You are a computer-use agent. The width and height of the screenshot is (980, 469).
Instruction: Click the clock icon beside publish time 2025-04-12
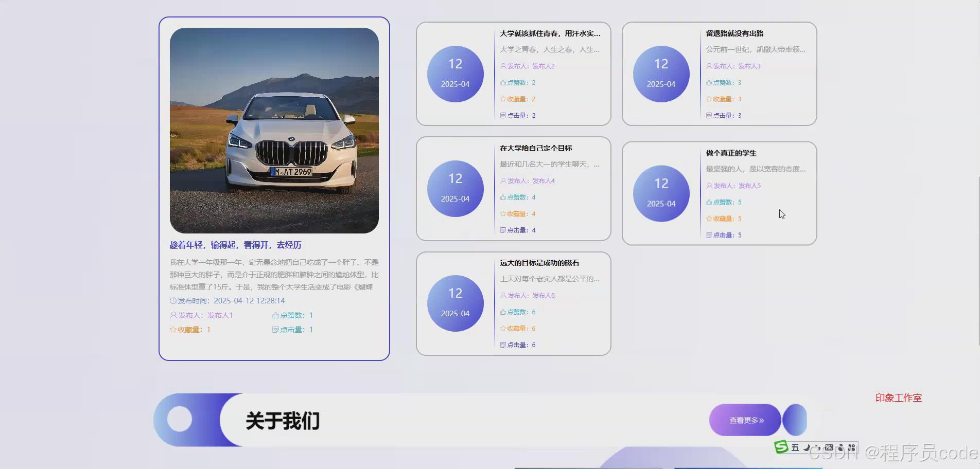173,300
